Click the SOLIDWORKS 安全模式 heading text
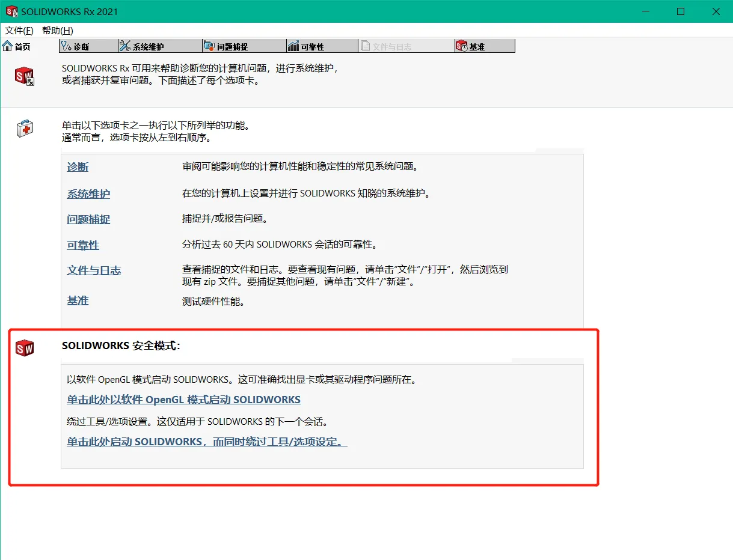 121,346
